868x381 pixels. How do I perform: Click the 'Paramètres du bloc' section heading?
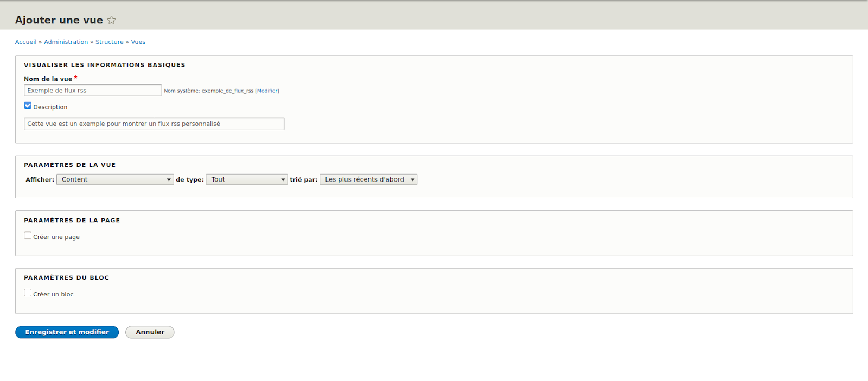pyautogui.click(x=66, y=278)
